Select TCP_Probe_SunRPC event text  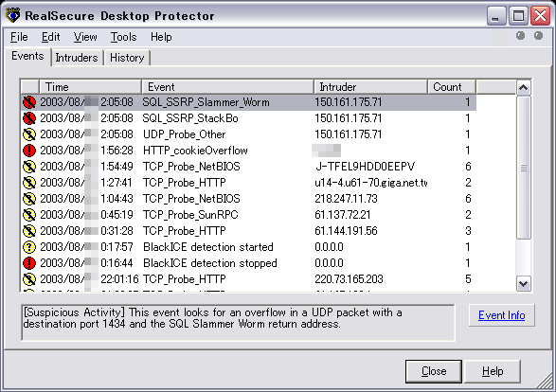(190, 215)
